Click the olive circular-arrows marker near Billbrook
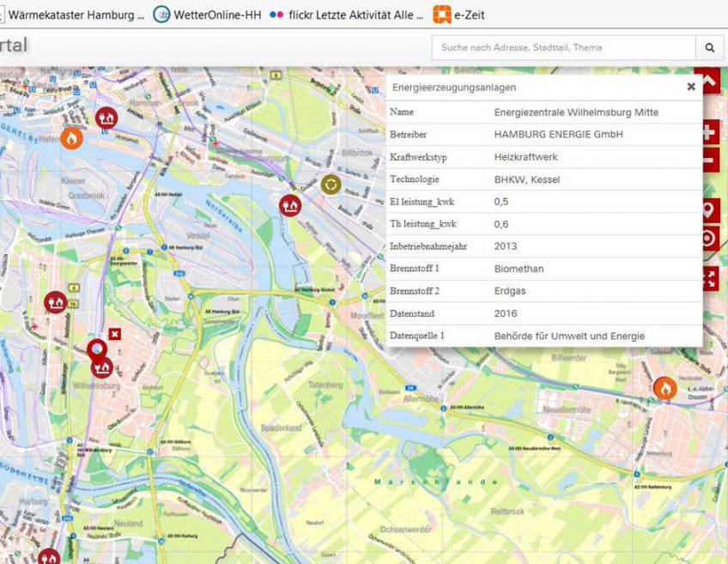The image size is (728, 564). (x=331, y=184)
